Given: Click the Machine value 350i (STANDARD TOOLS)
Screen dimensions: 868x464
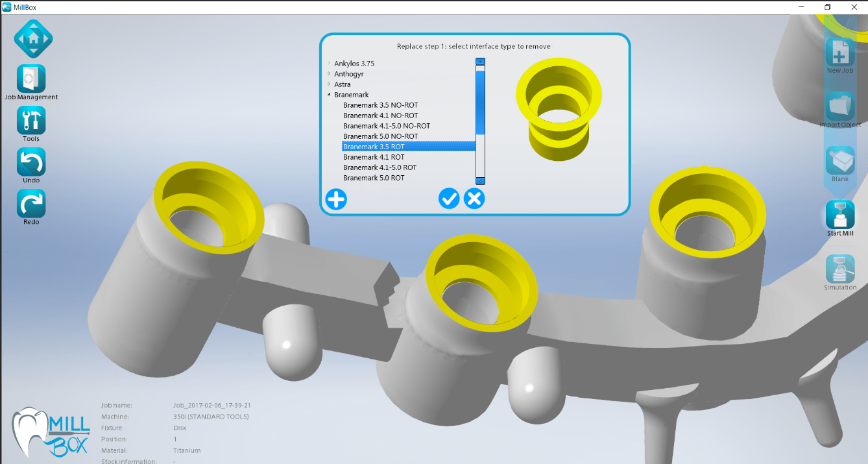Looking at the screenshot, I should point(211,417).
